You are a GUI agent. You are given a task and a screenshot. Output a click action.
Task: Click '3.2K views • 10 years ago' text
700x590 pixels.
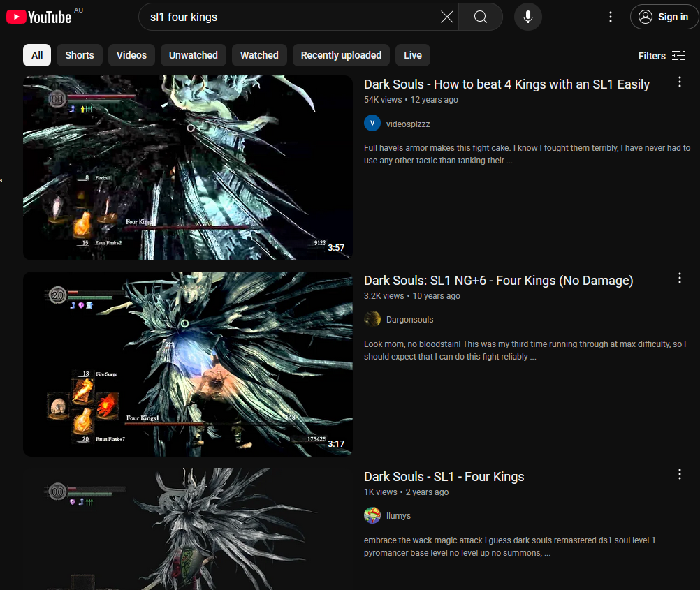(412, 296)
